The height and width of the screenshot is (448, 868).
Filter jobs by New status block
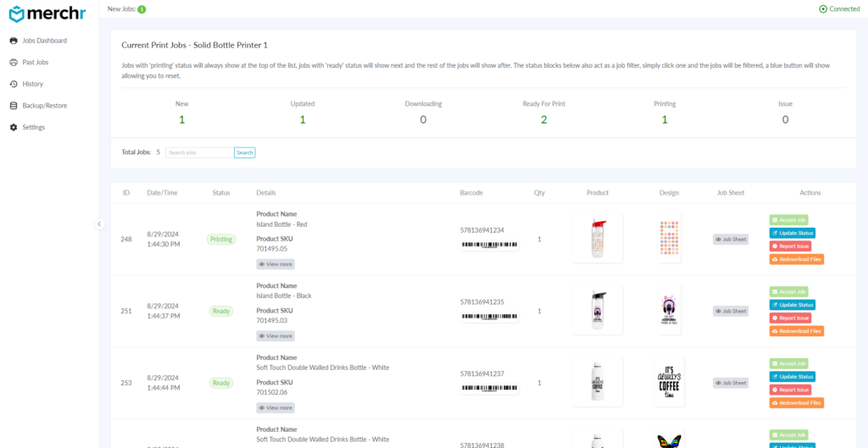pyautogui.click(x=181, y=113)
